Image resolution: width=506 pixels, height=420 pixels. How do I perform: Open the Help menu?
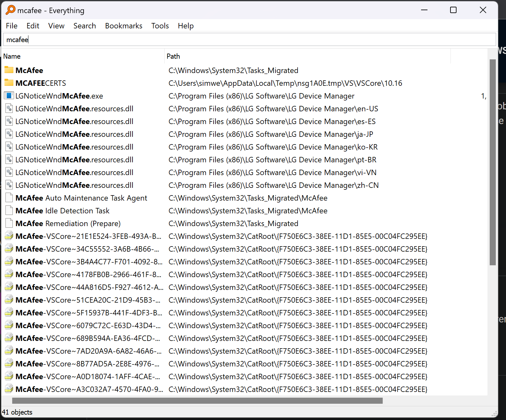click(186, 26)
